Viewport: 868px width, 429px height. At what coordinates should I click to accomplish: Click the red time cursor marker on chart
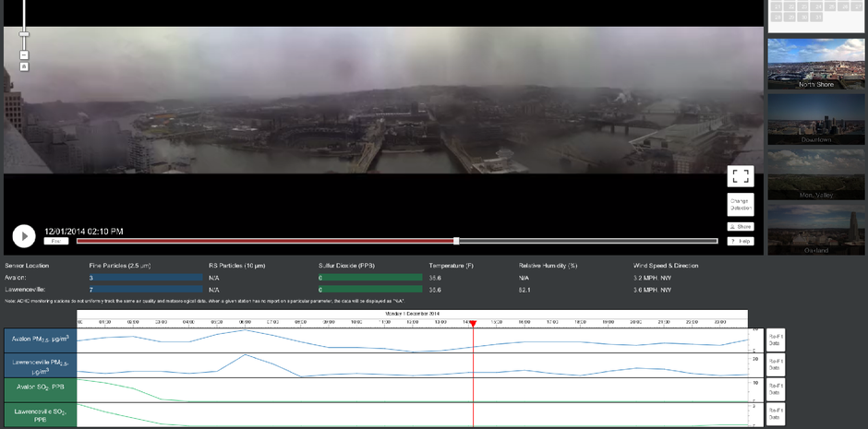473,324
